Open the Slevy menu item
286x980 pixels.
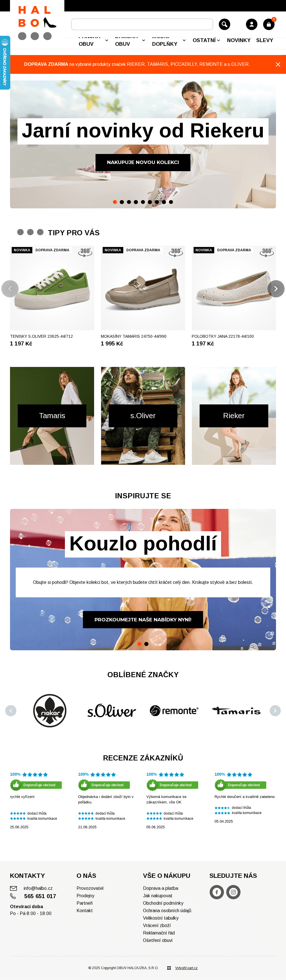pos(264,40)
